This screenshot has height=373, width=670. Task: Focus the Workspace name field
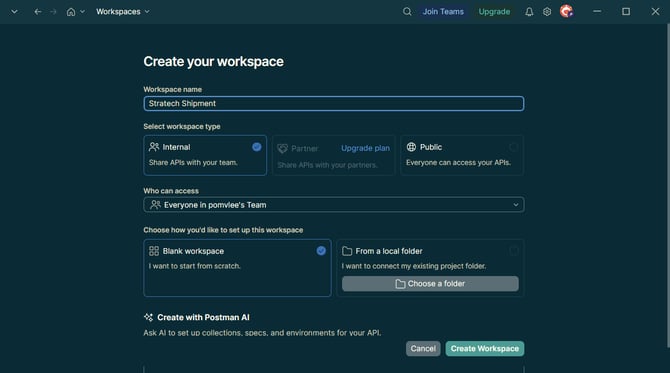pos(334,103)
